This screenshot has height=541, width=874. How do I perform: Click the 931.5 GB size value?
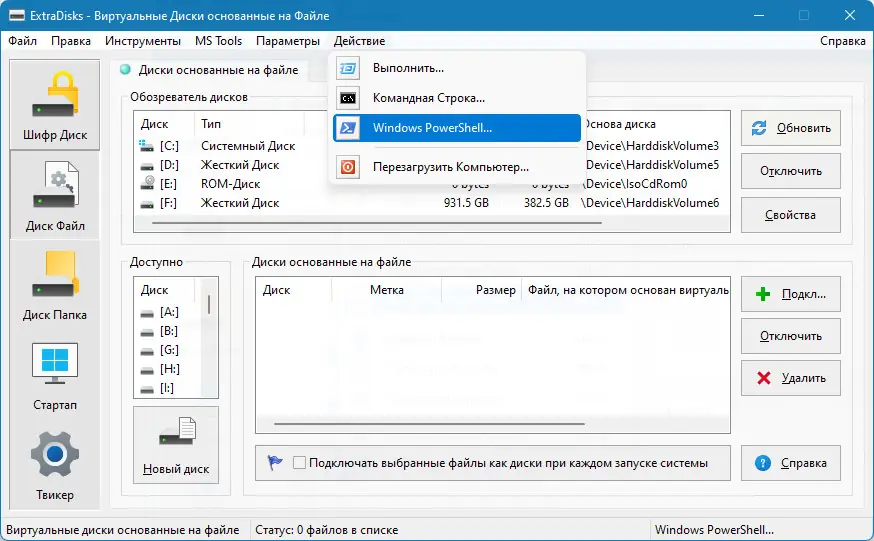pyautogui.click(x=466, y=203)
